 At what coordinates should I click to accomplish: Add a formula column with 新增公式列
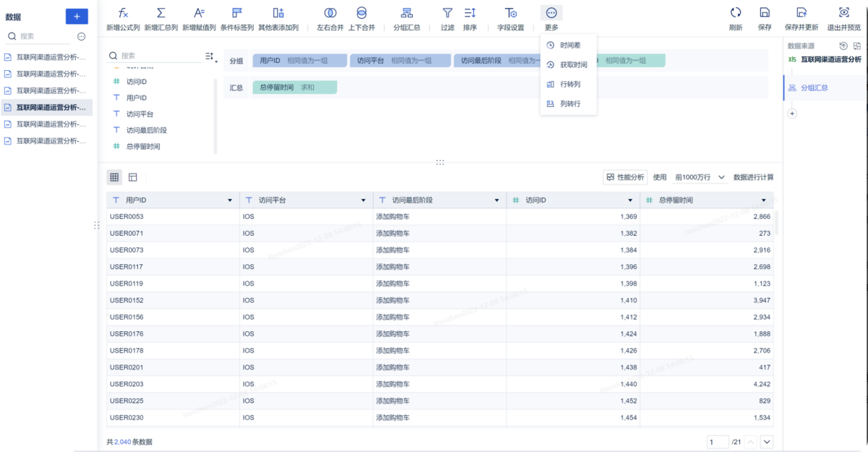(123, 20)
